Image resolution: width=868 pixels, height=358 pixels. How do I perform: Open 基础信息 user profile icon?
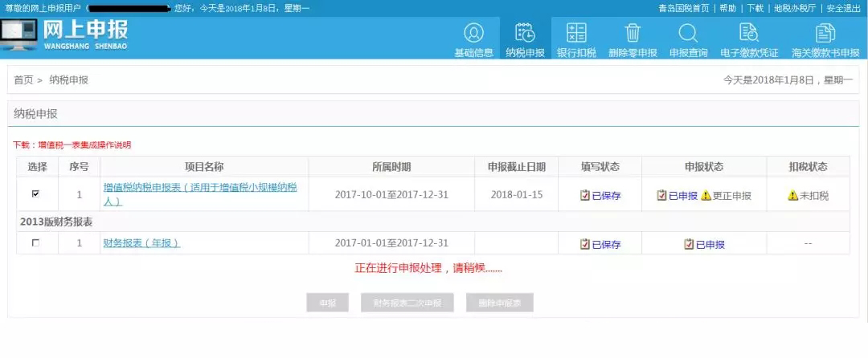point(473,33)
